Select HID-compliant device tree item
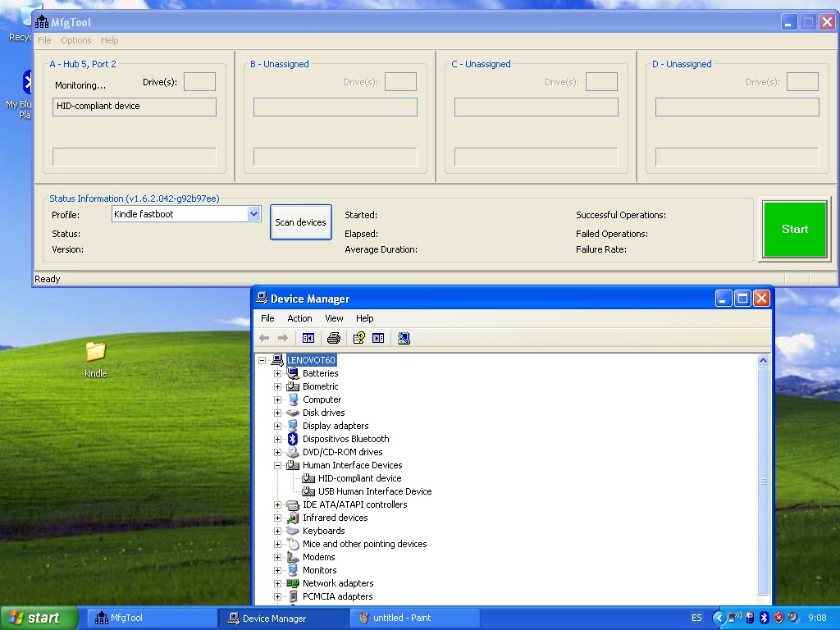Image resolution: width=840 pixels, height=630 pixels. point(359,478)
